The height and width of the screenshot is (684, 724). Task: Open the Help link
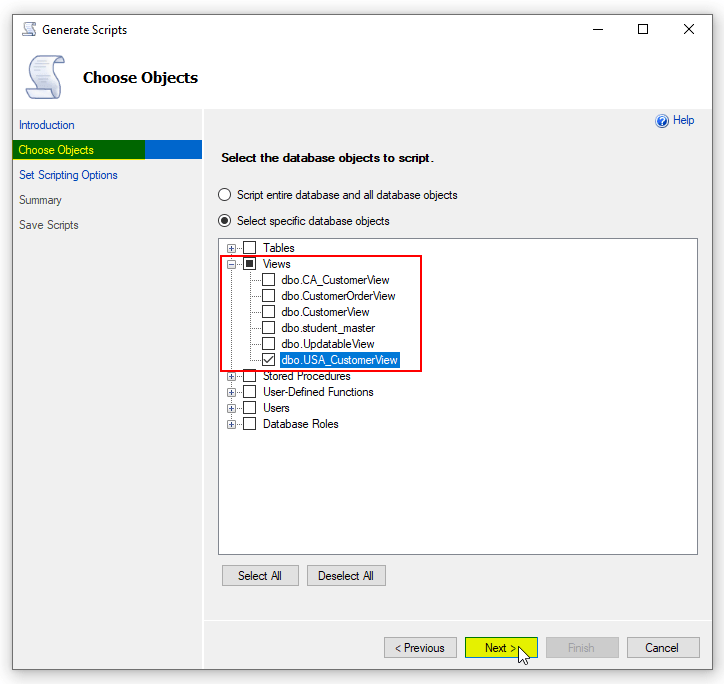pyautogui.click(x=683, y=120)
